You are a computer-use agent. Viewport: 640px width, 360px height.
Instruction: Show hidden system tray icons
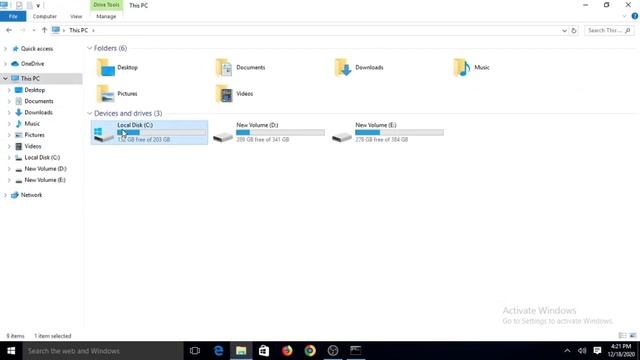(567, 351)
